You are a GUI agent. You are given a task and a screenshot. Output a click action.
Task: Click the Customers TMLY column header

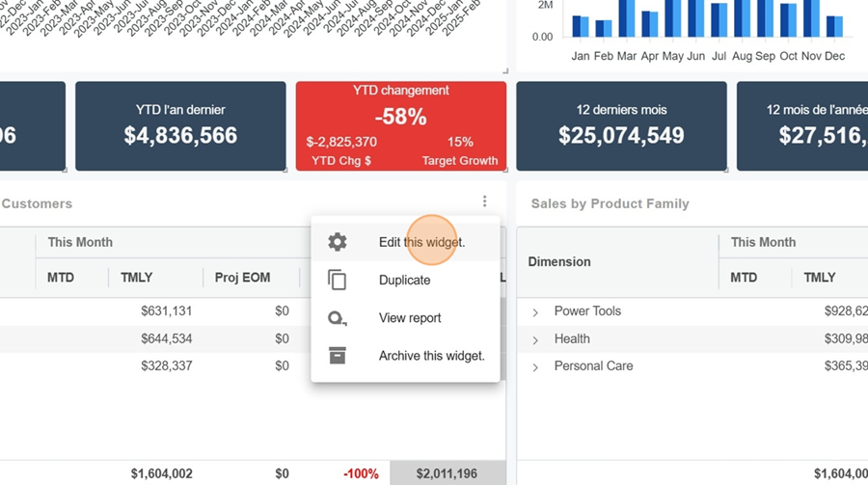[136, 278]
